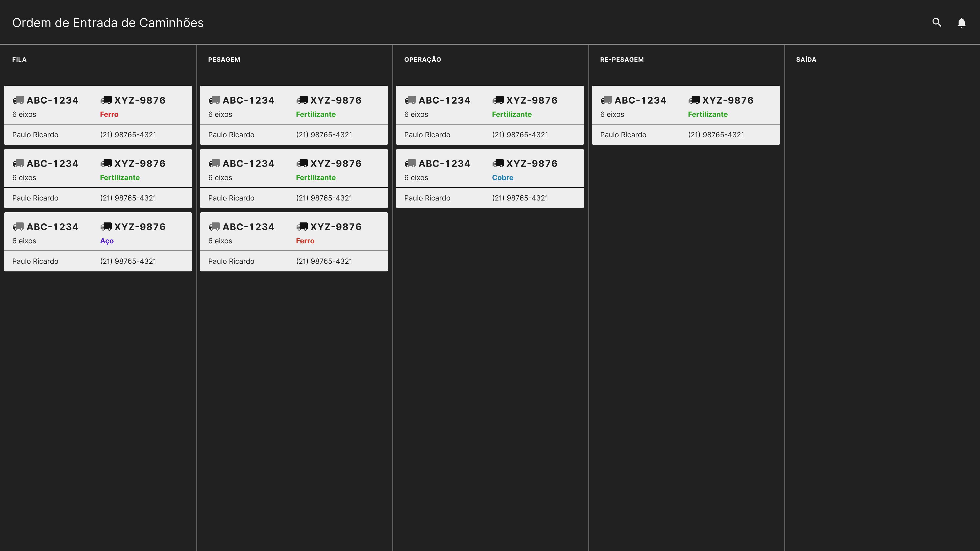Click the red Ferro label in PESAGEM column
The height and width of the screenshot is (551, 980).
(x=305, y=241)
